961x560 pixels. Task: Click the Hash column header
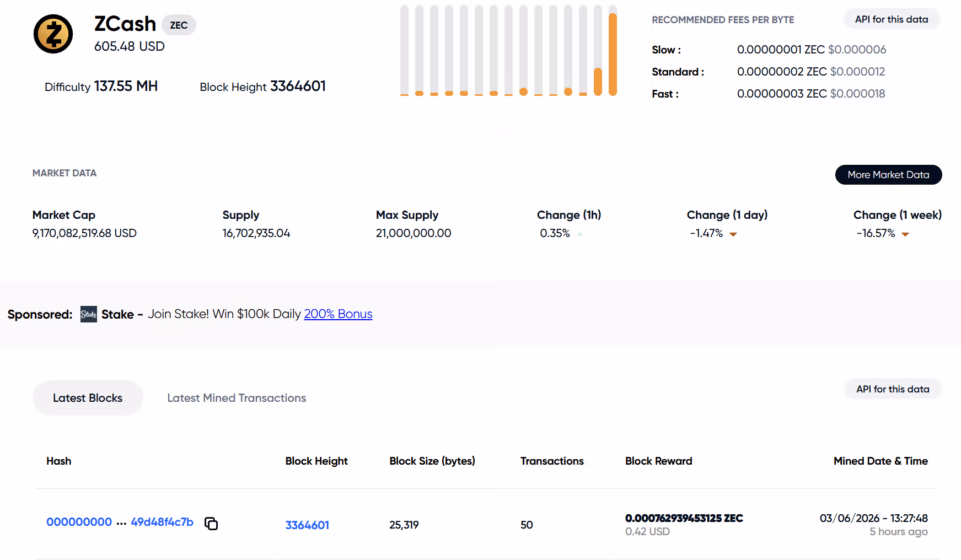[x=59, y=461]
